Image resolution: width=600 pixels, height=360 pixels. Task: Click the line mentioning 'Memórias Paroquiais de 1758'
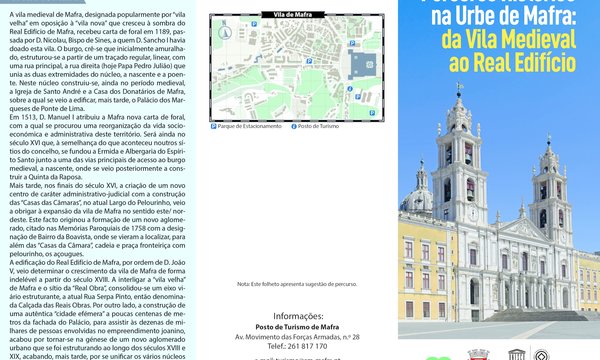pyautogui.click(x=97, y=228)
